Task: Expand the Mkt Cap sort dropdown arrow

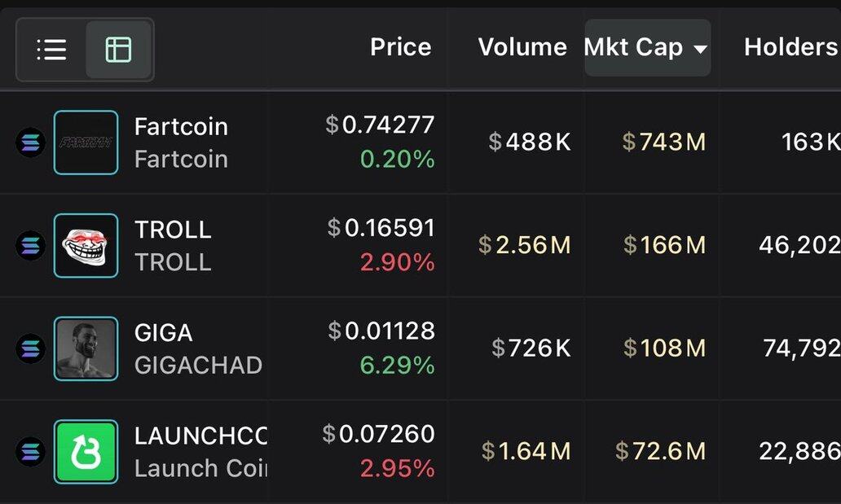Action: (x=700, y=50)
